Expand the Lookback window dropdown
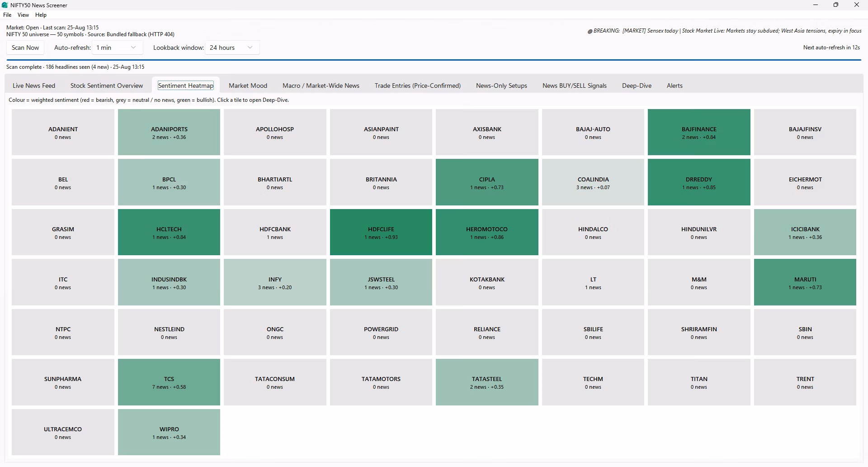The height and width of the screenshot is (467, 868). 232,48
